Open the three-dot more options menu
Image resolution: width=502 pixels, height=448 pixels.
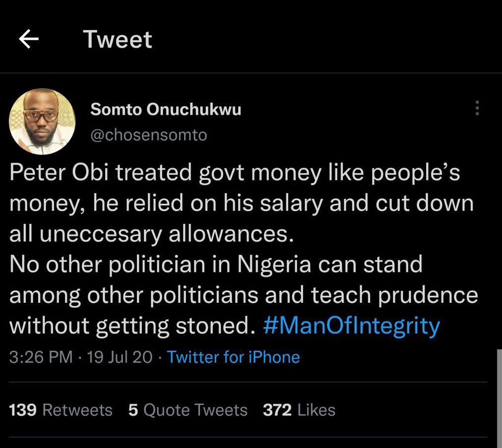click(x=477, y=109)
